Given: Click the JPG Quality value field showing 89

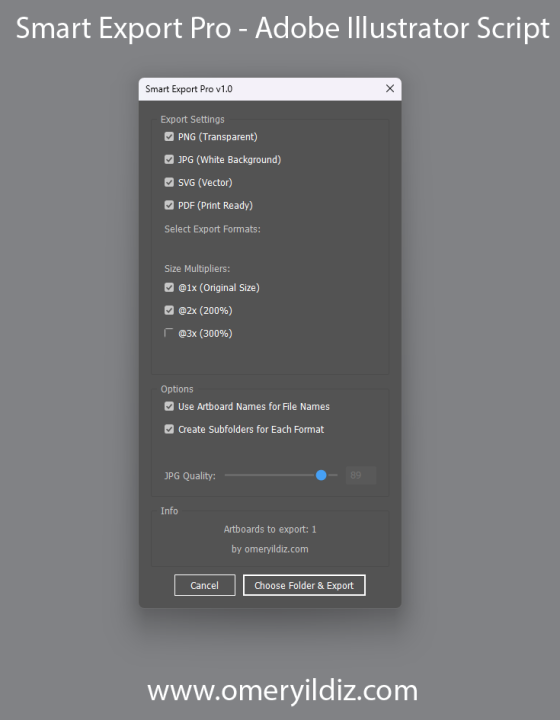Looking at the screenshot, I should point(361,475).
